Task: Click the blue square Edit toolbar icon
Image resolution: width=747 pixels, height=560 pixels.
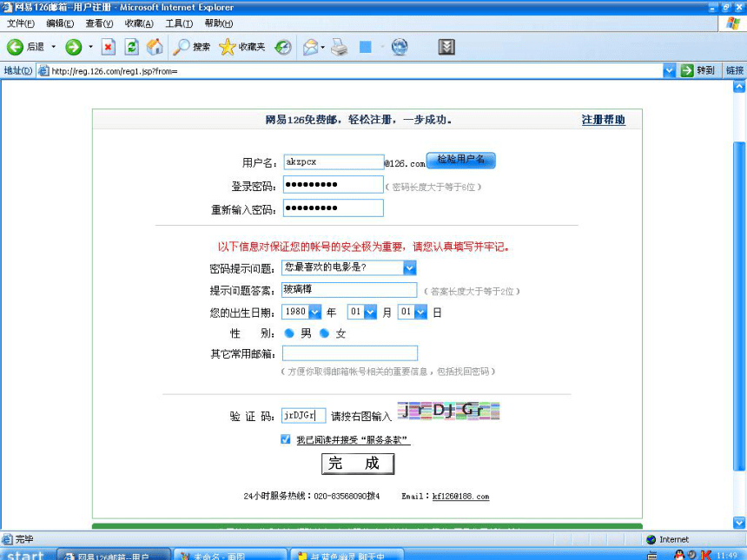Action: pos(366,47)
